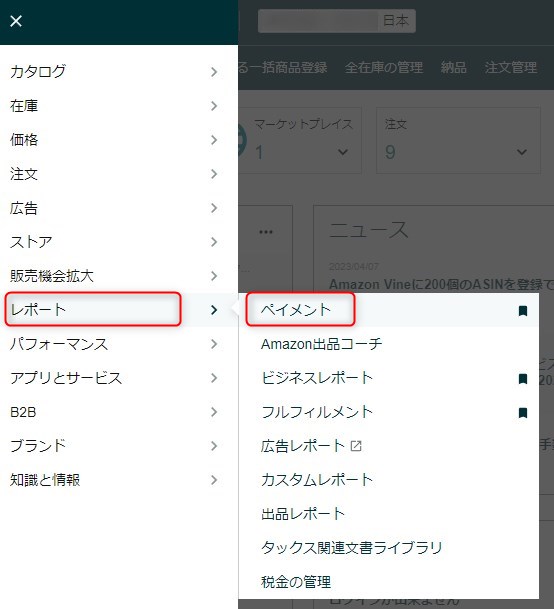
Task: Click the ニュース panel heading
Action: pos(368,230)
